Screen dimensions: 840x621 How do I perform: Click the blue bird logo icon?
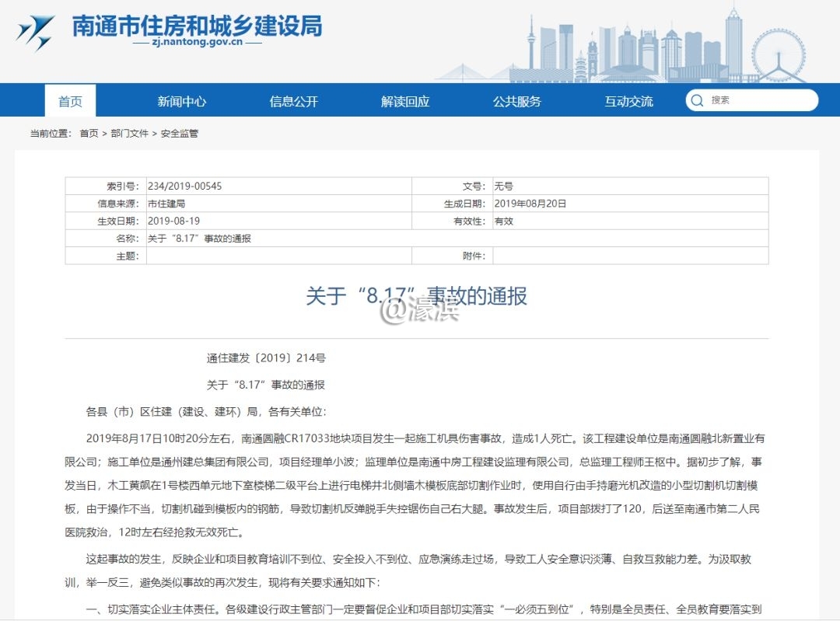click(x=37, y=33)
